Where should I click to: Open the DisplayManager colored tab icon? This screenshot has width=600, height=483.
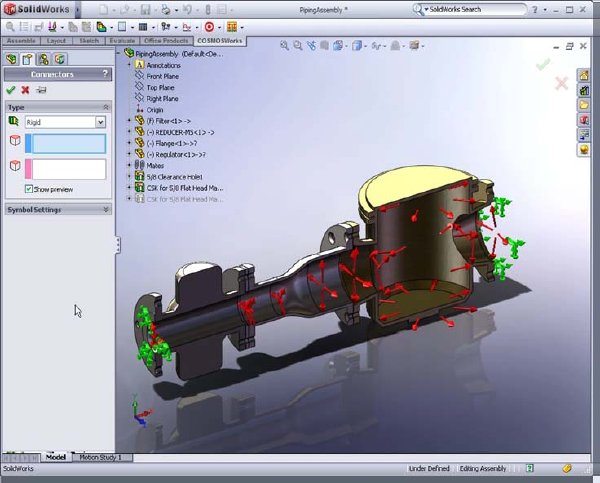[60, 59]
